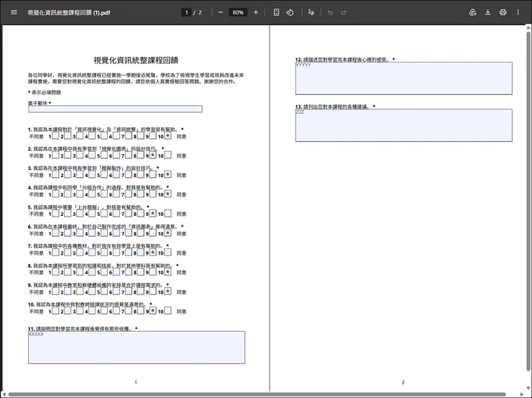This screenshot has width=532, height=398.
Task: Click the page number field
Action: (186, 12)
